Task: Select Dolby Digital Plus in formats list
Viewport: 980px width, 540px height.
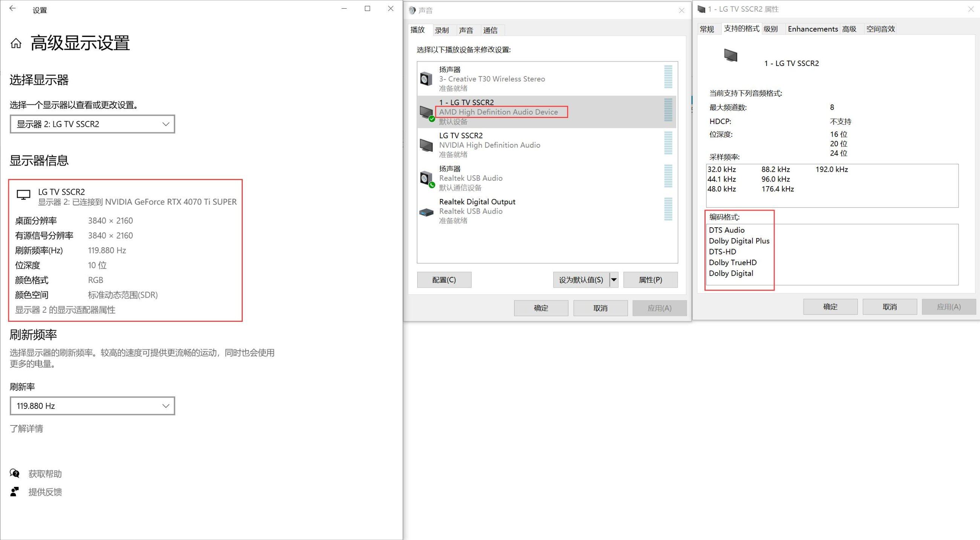Action: (x=739, y=241)
